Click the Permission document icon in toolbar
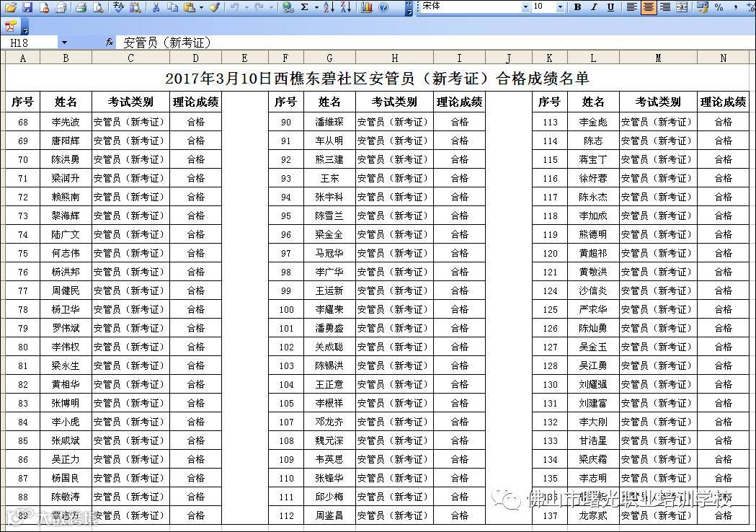The height and width of the screenshot is (532, 756). click(x=44, y=6)
